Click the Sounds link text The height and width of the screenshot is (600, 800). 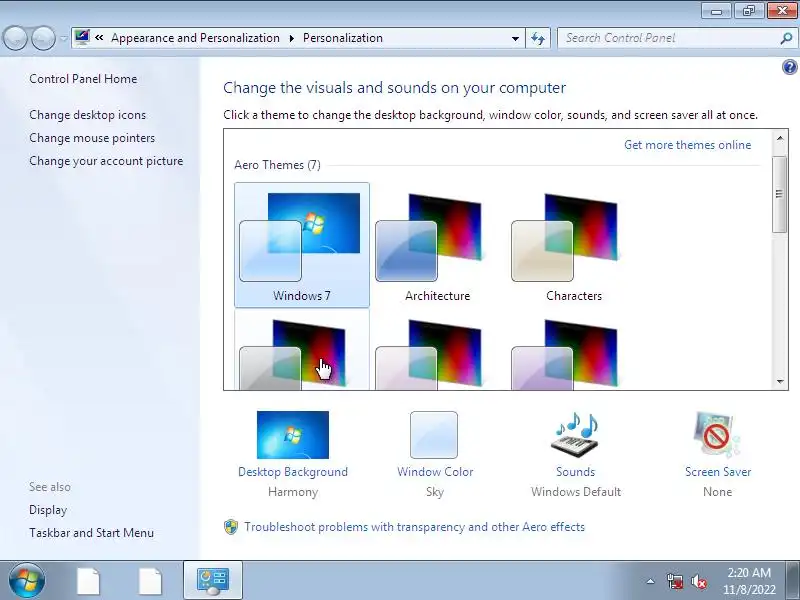pyautogui.click(x=576, y=472)
